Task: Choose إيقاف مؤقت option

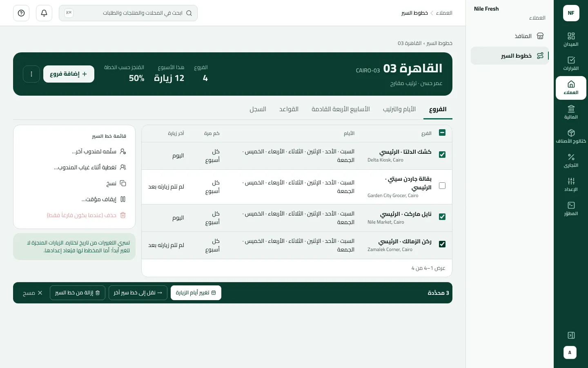Action: pos(74,200)
